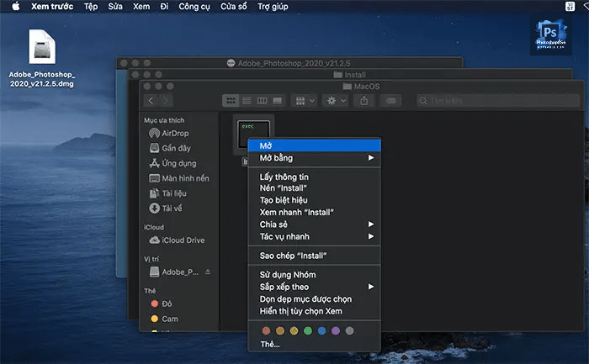Apply the green tag color dot

(x=309, y=331)
